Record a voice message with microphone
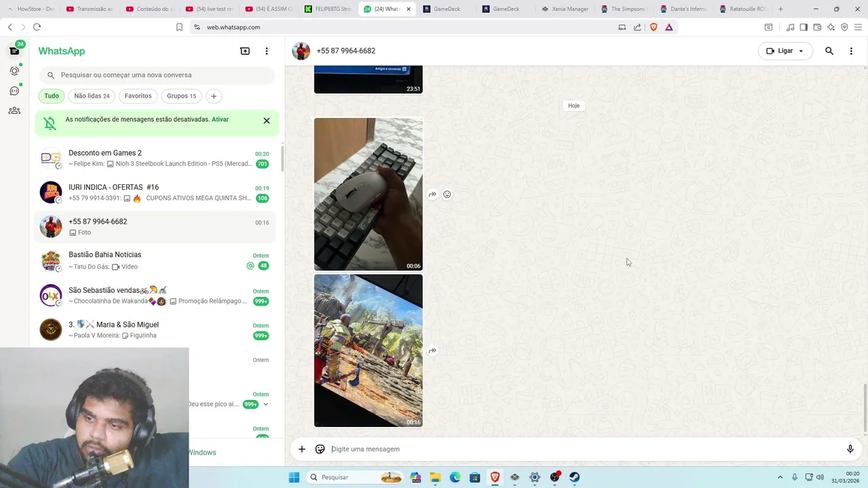Screen dimensions: 868x488 (x=850, y=449)
